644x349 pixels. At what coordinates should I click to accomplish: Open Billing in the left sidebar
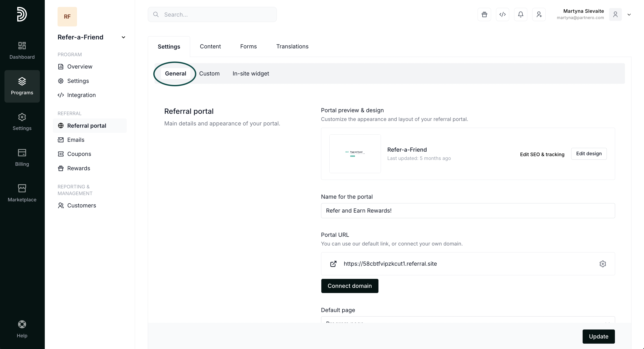(x=22, y=157)
